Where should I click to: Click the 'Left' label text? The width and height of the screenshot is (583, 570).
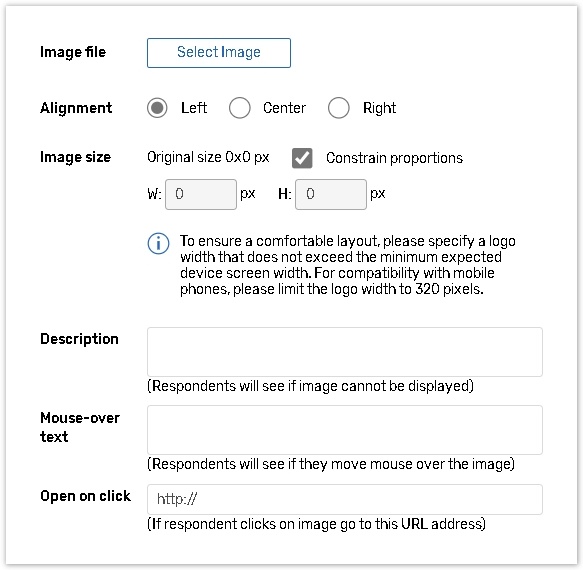click(194, 108)
